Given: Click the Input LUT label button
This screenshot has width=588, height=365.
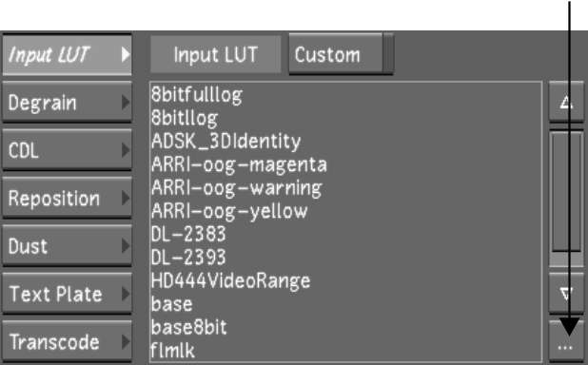Looking at the screenshot, I should [x=216, y=54].
